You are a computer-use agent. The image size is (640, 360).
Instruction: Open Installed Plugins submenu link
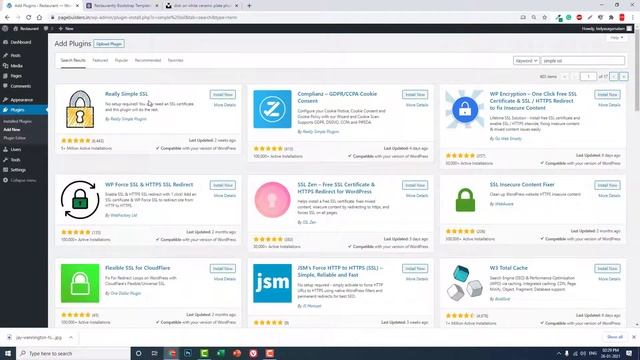pyautogui.click(x=17, y=122)
